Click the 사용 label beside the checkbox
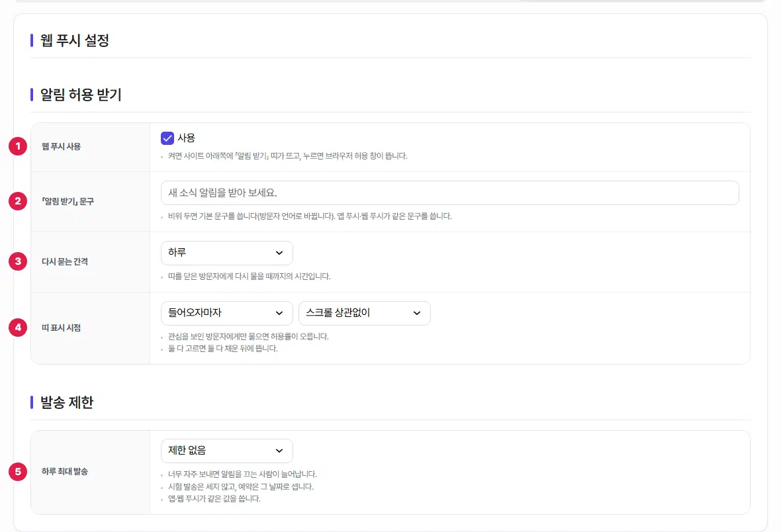 [x=186, y=138]
